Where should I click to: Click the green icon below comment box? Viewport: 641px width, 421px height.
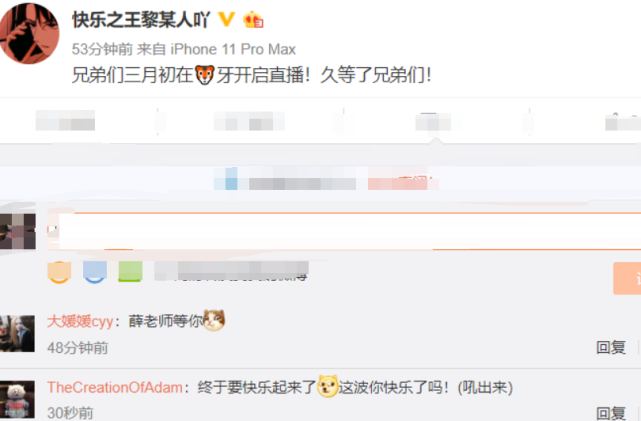click(130, 272)
